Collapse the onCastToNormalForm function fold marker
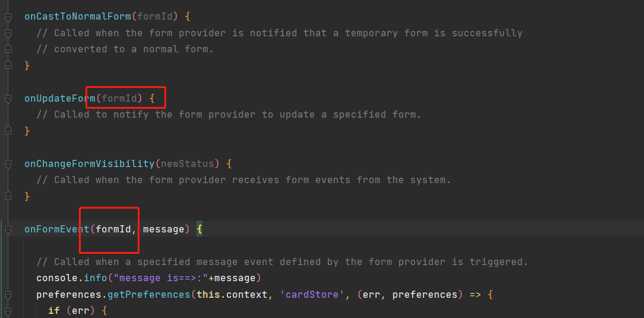The width and height of the screenshot is (644, 318). (x=8, y=17)
